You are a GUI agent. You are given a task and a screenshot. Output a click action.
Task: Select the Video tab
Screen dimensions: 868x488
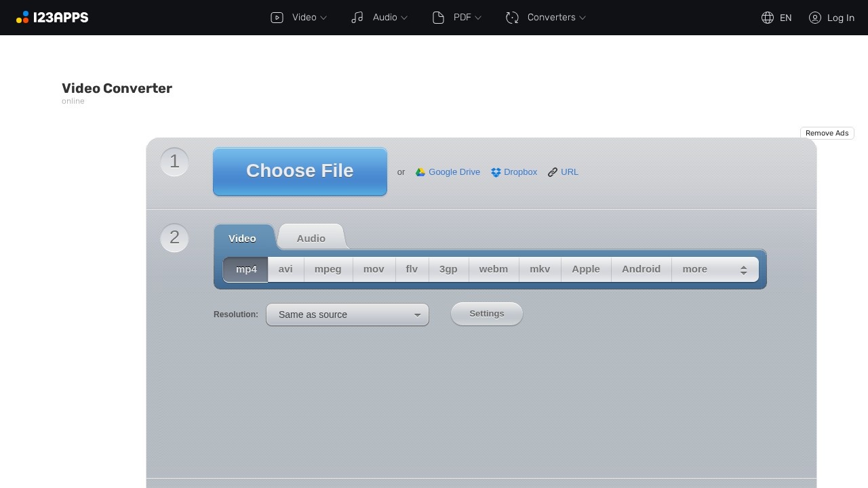click(242, 238)
